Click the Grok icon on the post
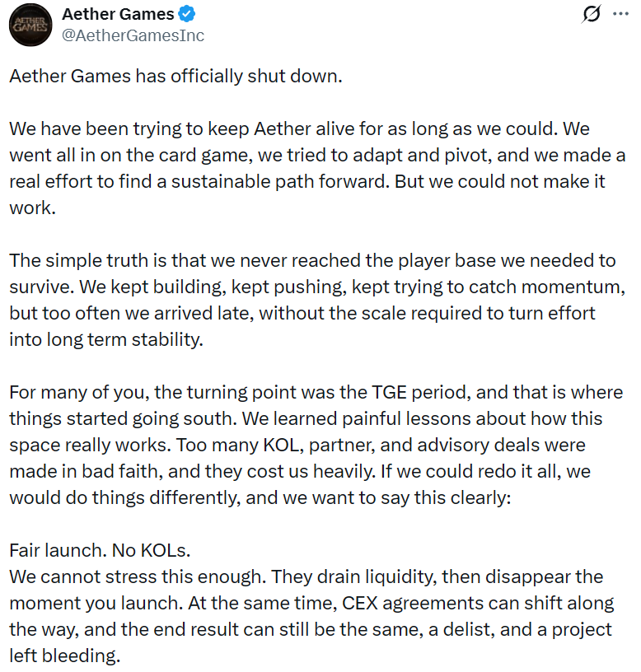641x672 pixels. (592, 15)
